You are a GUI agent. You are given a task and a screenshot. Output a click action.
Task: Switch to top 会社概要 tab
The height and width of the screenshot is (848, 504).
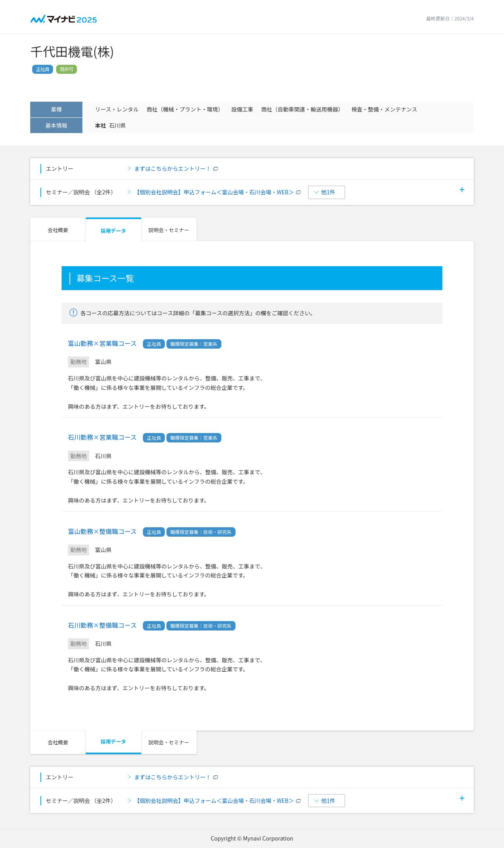(58, 230)
